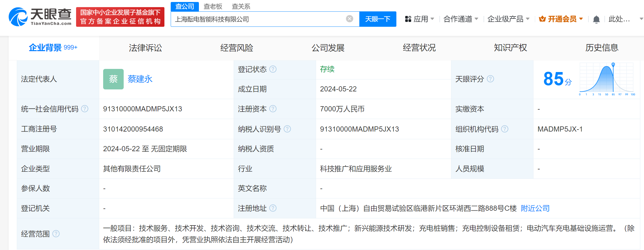This screenshot has width=644, height=250.
Task: Open the 企业级产品 dropdown
Action: pyautogui.click(x=508, y=19)
